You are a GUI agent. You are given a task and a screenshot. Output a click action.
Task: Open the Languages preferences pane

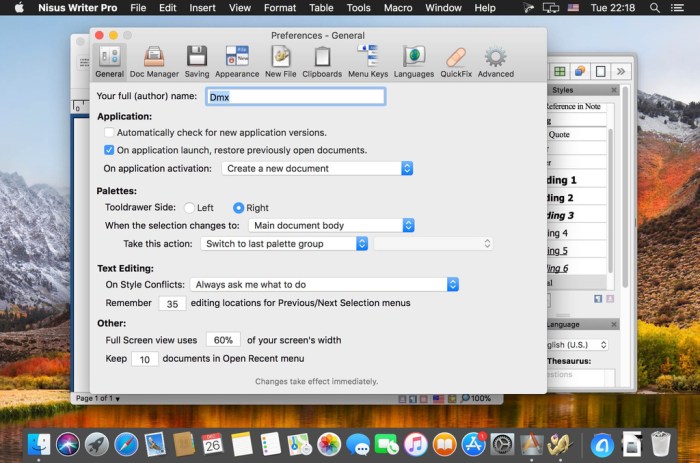coord(413,60)
